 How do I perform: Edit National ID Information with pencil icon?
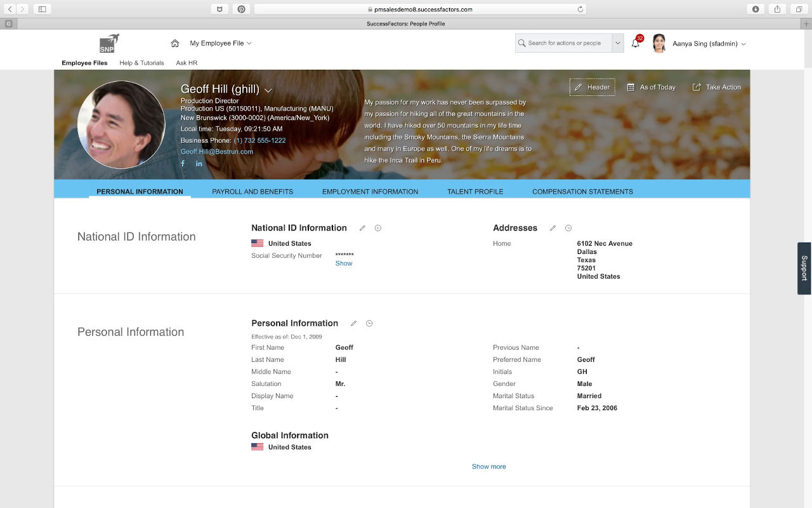361,228
